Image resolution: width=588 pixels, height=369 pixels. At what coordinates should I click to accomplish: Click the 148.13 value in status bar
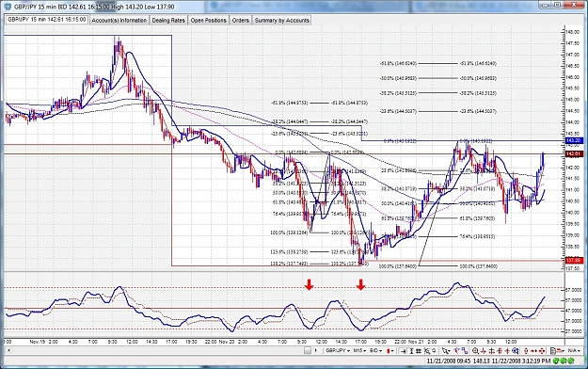(482, 361)
